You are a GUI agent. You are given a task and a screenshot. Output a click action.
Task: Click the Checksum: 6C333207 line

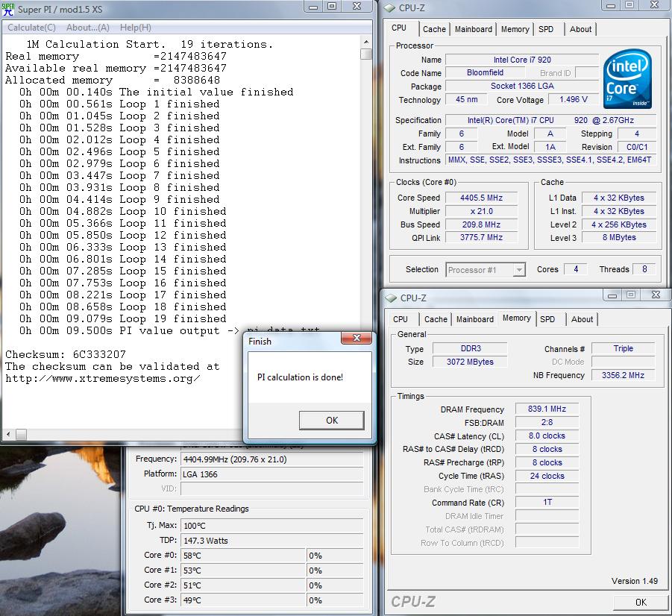point(66,354)
